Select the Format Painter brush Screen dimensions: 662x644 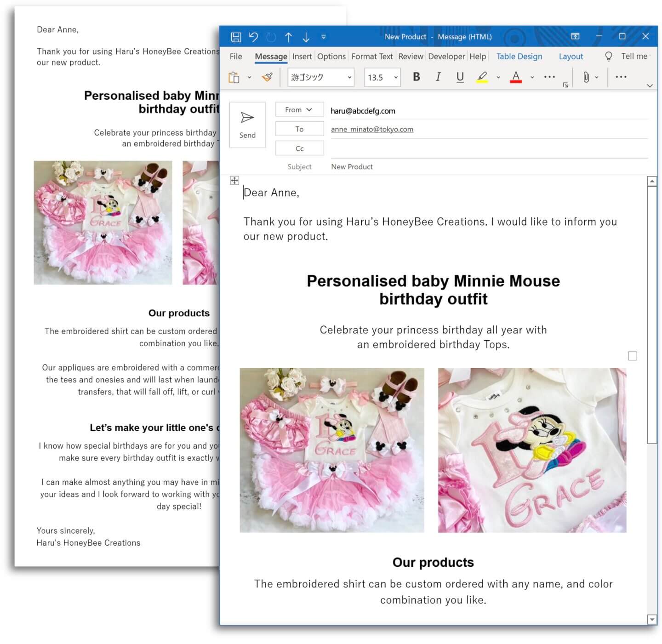[x=267, y=77]
